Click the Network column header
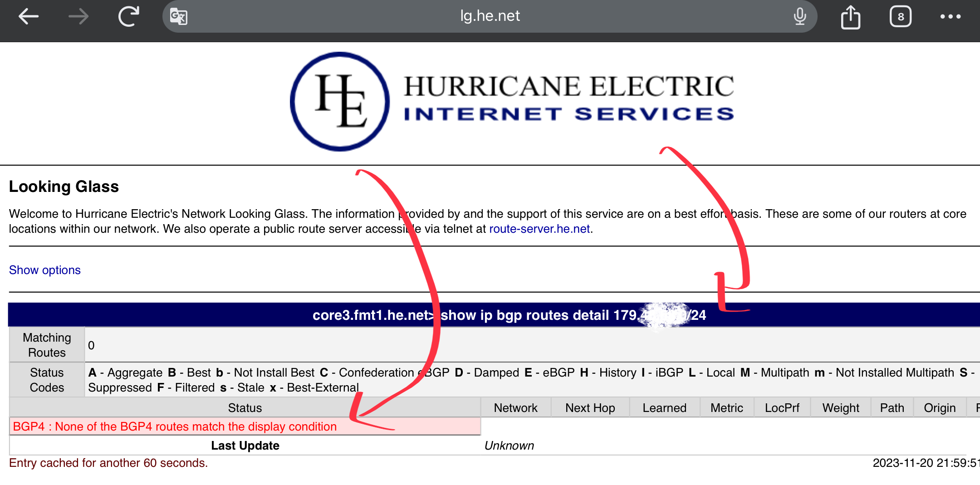 [516, 408]
